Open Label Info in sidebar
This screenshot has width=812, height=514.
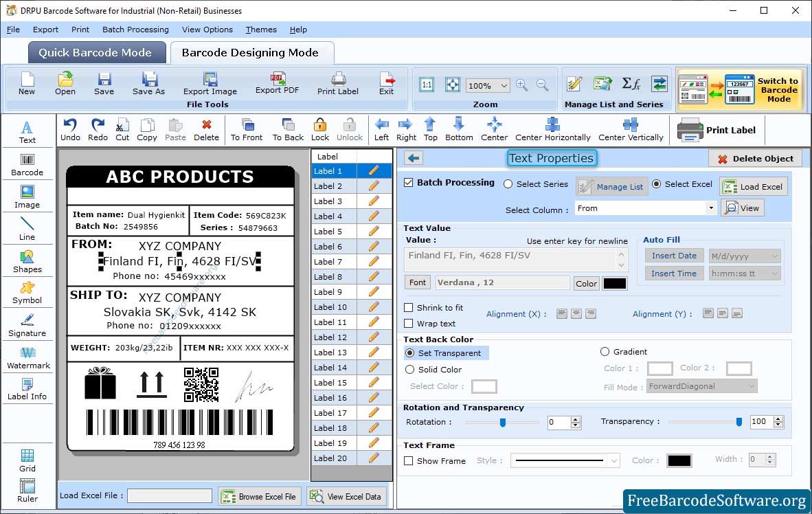click(x=27, y=389)
